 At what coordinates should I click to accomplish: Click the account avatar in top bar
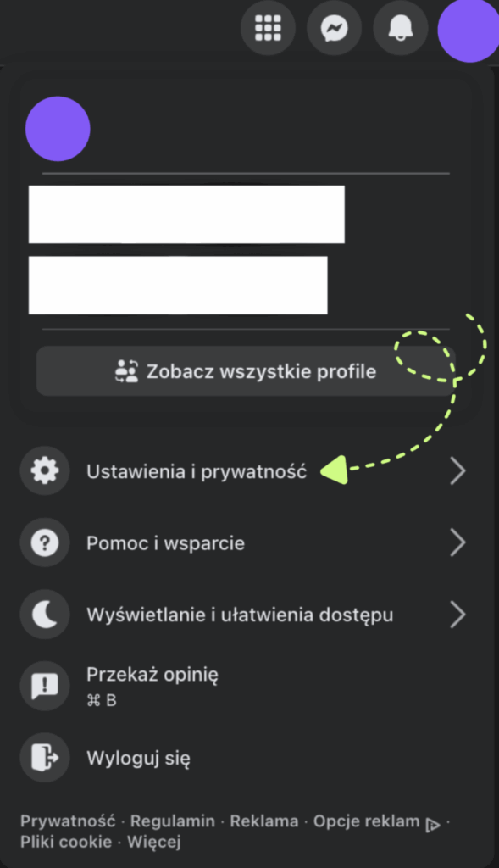coord(468,30)
